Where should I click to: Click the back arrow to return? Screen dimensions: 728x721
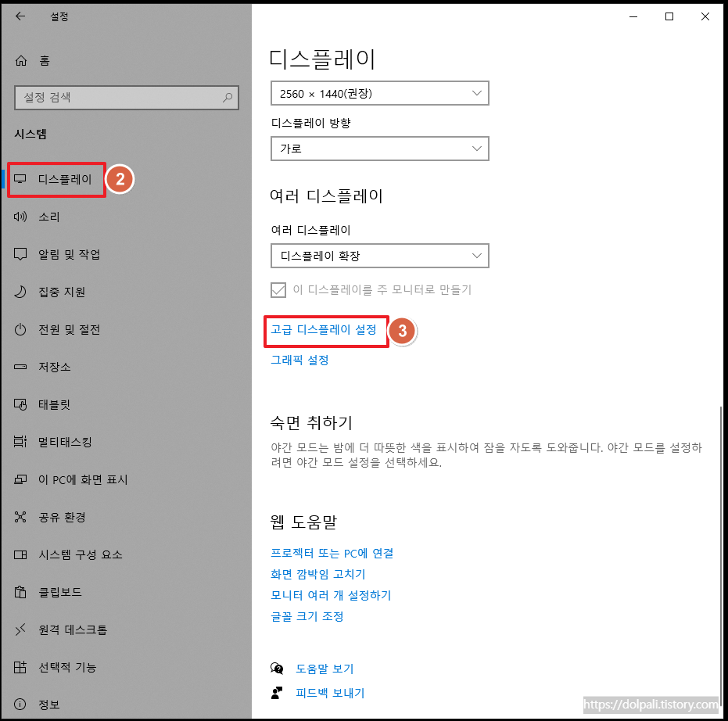coord(20,16)
